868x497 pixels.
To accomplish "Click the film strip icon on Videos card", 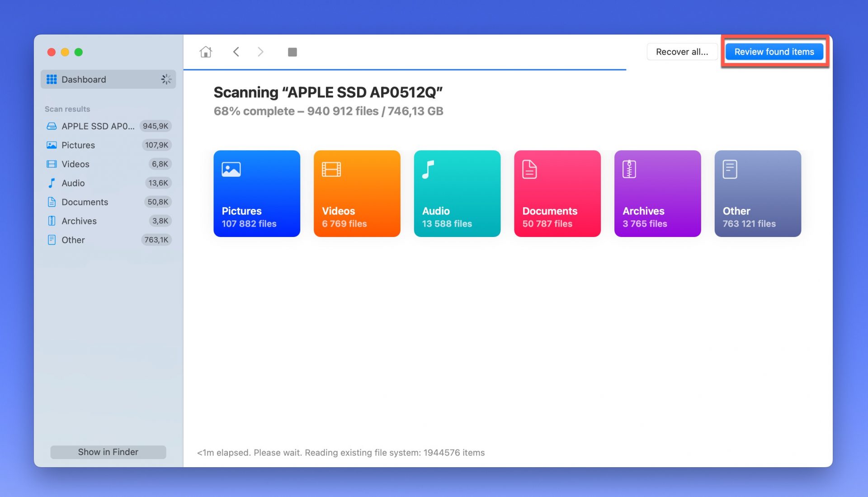I will click(331, 170).
